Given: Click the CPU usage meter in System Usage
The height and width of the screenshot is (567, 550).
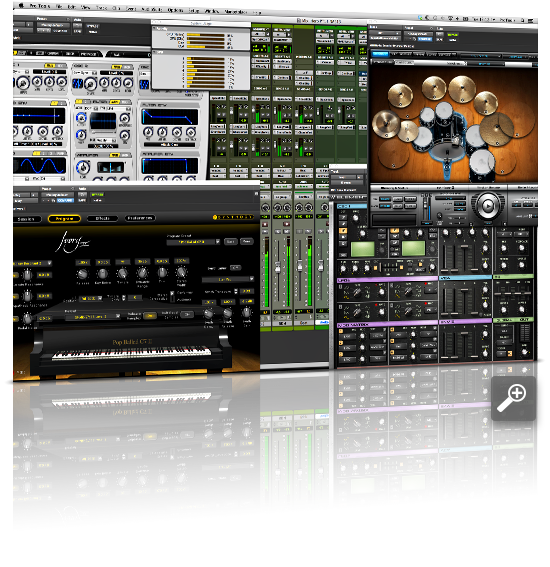Looking at the screenshot, I should click(x=206, y=35).
